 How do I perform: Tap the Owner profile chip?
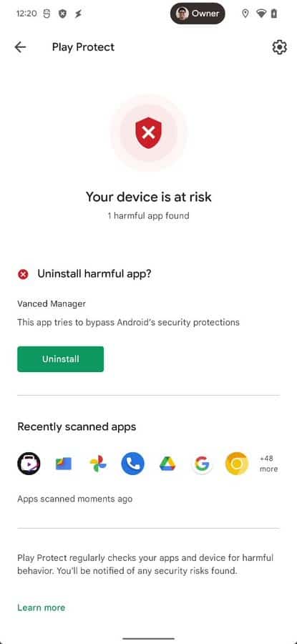tap(198, 14)
